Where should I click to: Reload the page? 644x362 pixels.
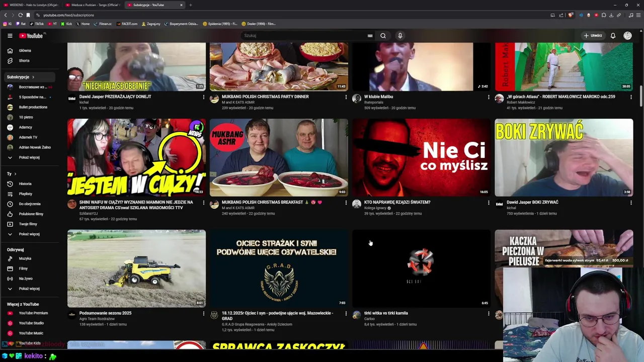click(x=20, y=15)
